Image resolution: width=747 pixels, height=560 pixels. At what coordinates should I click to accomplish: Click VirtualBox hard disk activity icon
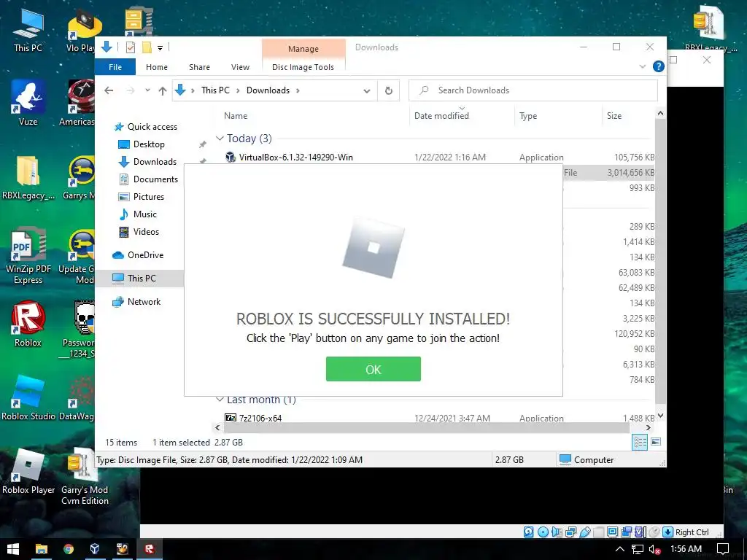click(528, 532)
